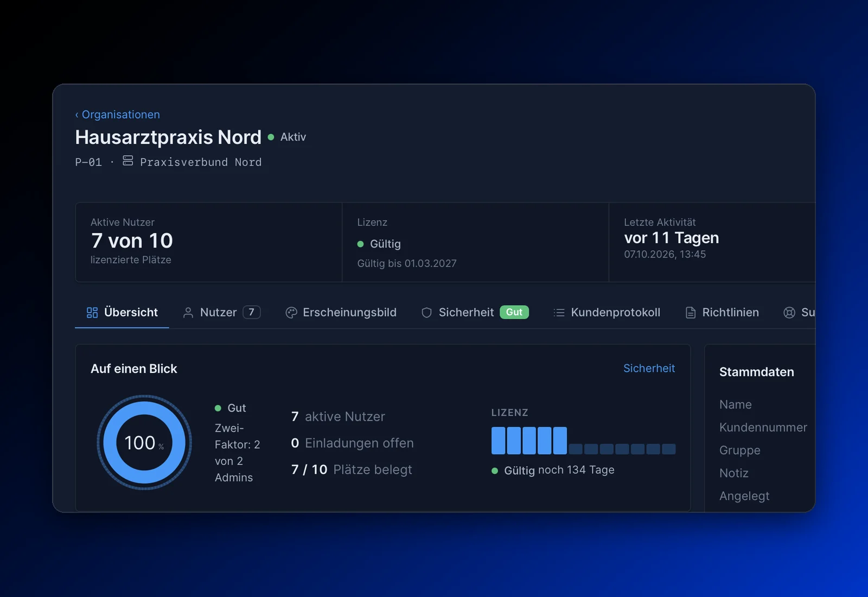Click the Sicherheit shield icon
This screenshot has width=868, height=597.
427,313
